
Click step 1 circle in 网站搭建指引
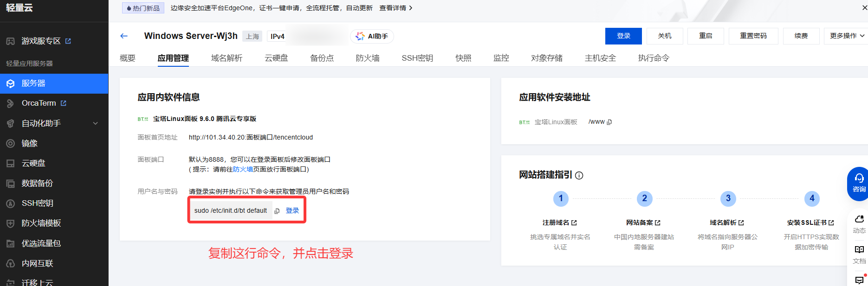[x=561, y=198]
